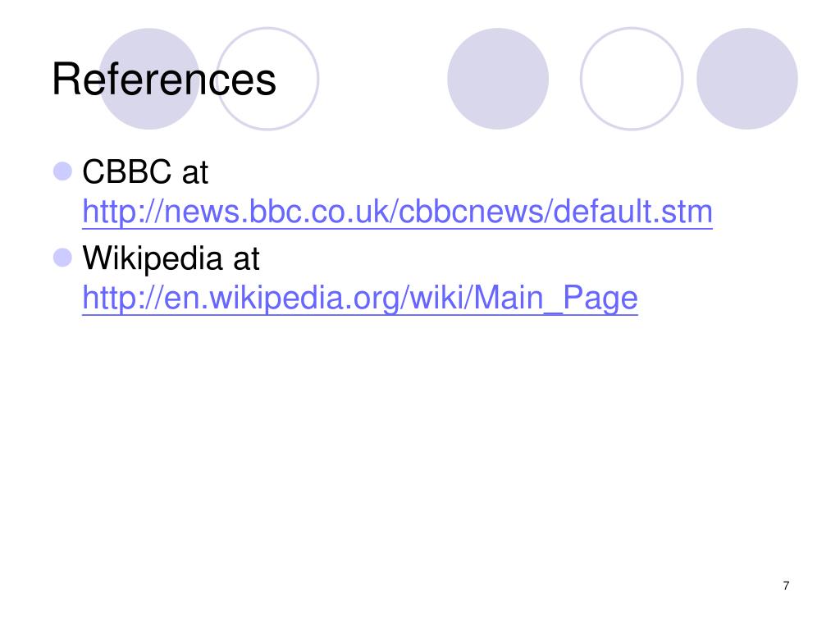Click the word CBBC in first bullet
840x630 pixels.
pyautogui.click(x=127, y=172)
